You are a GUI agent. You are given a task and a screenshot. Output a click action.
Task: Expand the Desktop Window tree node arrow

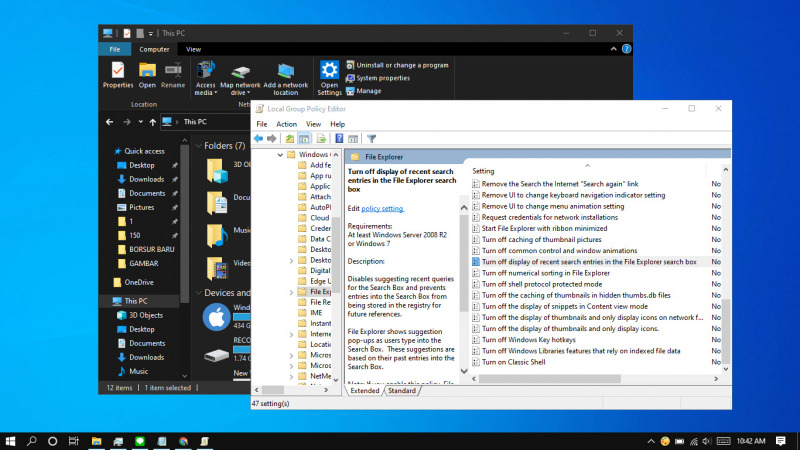point(291,261)
